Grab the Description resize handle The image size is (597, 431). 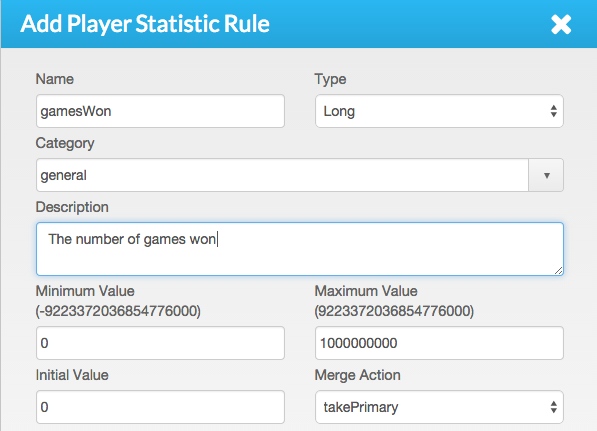pos(559,270)
